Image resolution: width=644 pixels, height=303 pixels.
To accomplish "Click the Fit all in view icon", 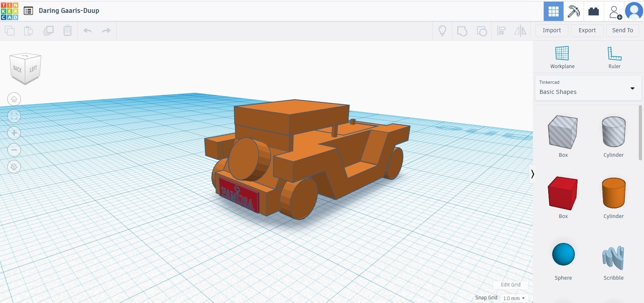I will click(14, 116).
